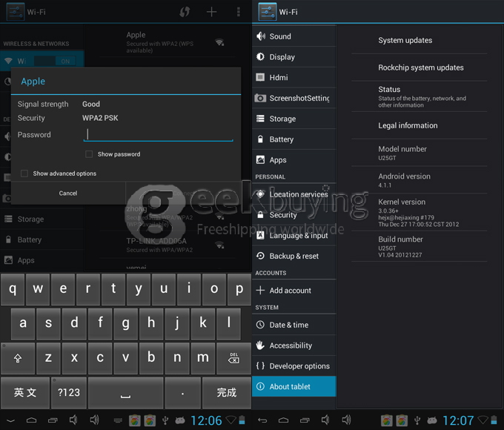This screenshot has height=430, width=504.
Task: Open Sound settings
Action: click(294, 36)
